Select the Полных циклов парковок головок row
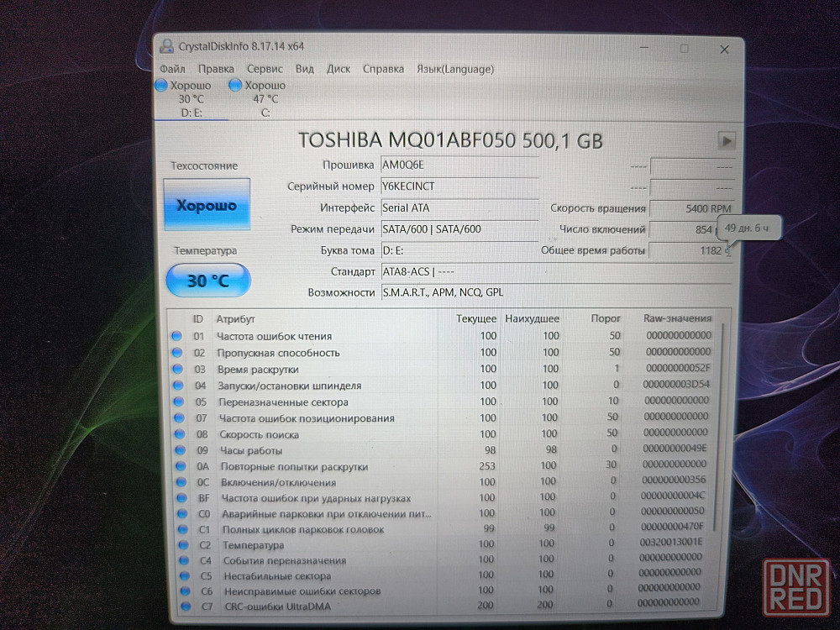Image resolution: width=840 pixels, height=630 pixels. pyautogui.click(x=443, y=528)
